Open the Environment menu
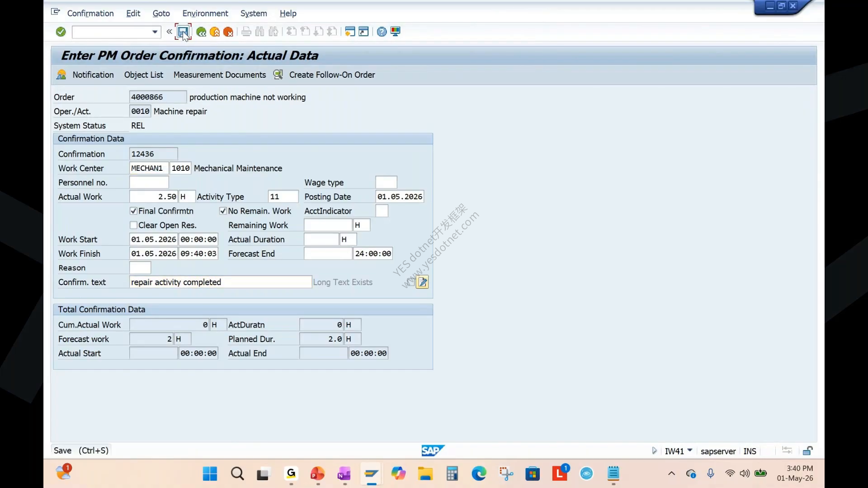Screen dimensions: 868x488 pos(205,14)
